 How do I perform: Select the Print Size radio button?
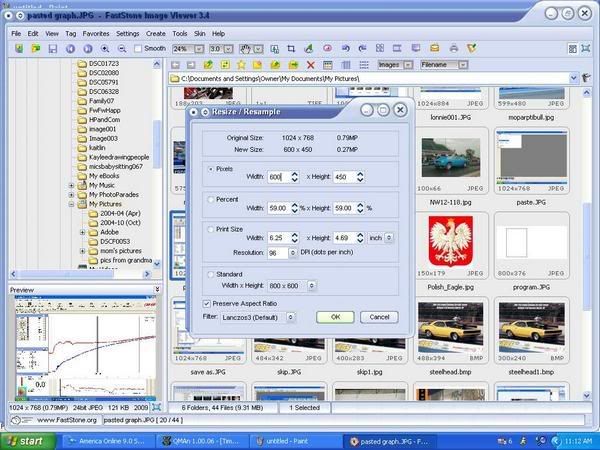pos(210,229)
